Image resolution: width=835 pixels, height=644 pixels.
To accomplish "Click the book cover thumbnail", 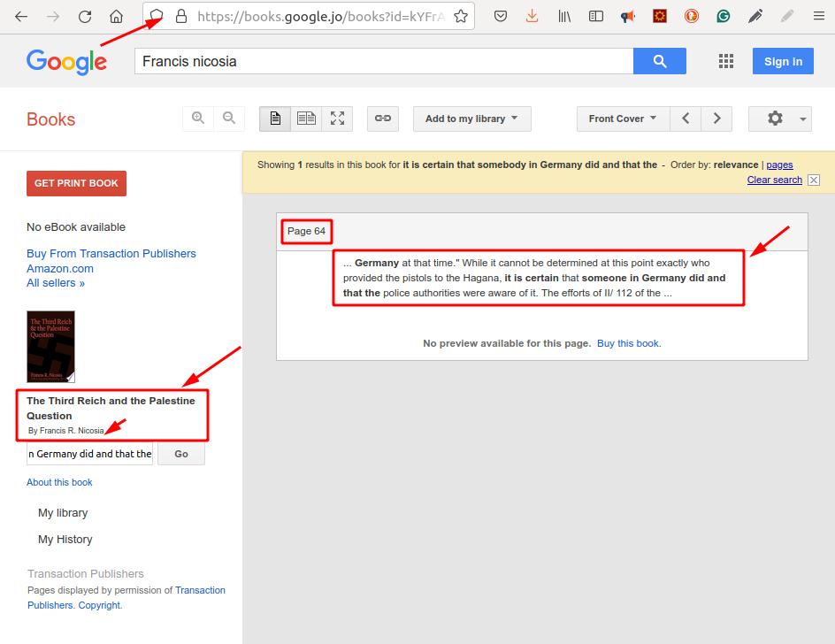I will coord(50,346).
